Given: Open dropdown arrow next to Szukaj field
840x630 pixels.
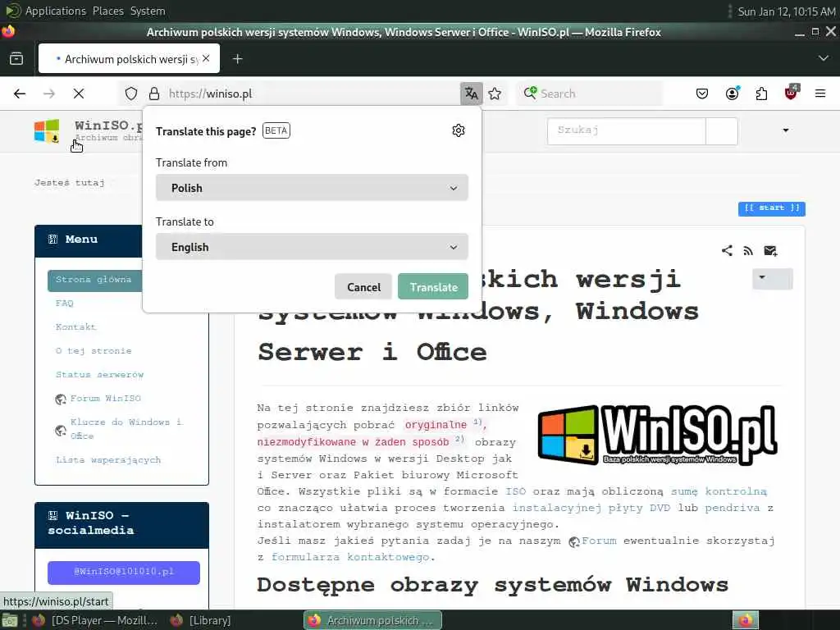Looking at the screenshot, I should [786, 130].
